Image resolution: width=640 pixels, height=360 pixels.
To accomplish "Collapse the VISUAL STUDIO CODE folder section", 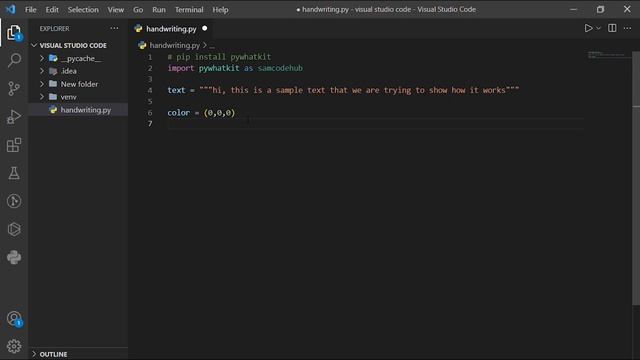I will [x=34, y=45].
